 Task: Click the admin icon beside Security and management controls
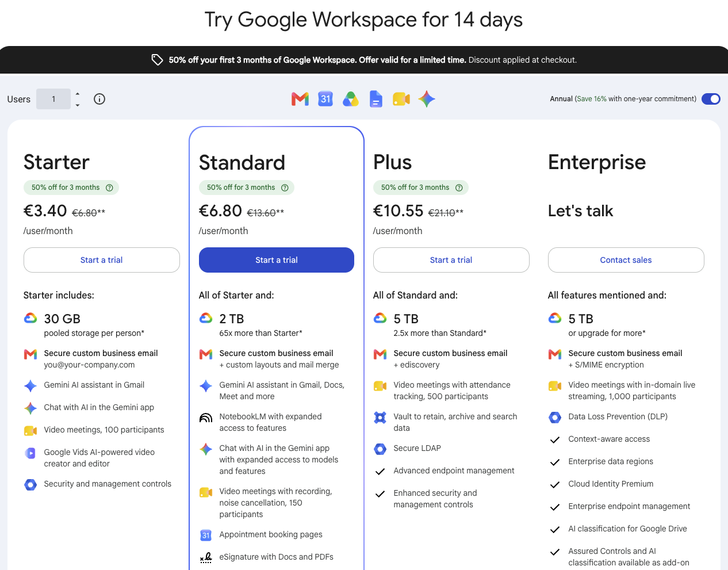coord(30,485)
